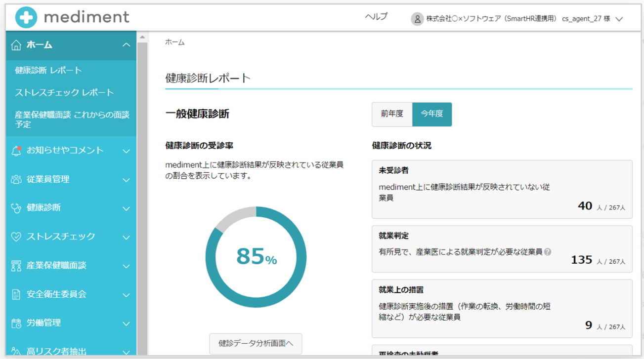Image resolution: width=644 pixels, height=359 pixels.
Task: Open ストレスチェック レポート in sidebar
Action: (x=64, y=92)
